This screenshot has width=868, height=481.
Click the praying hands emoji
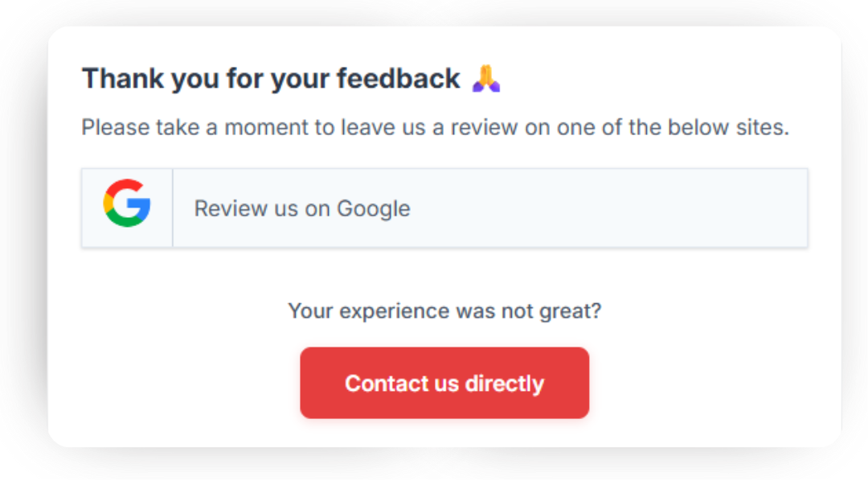(x=486, y=79)
